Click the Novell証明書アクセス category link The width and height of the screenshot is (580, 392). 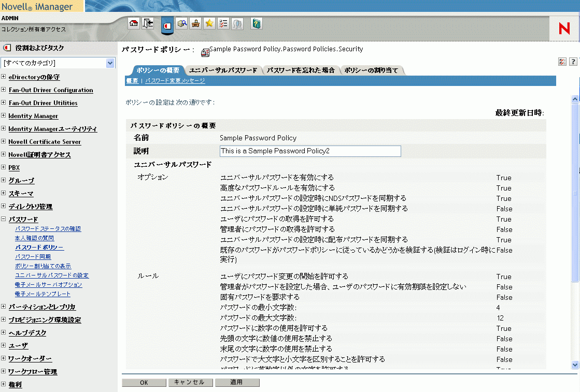pos(39,155)
